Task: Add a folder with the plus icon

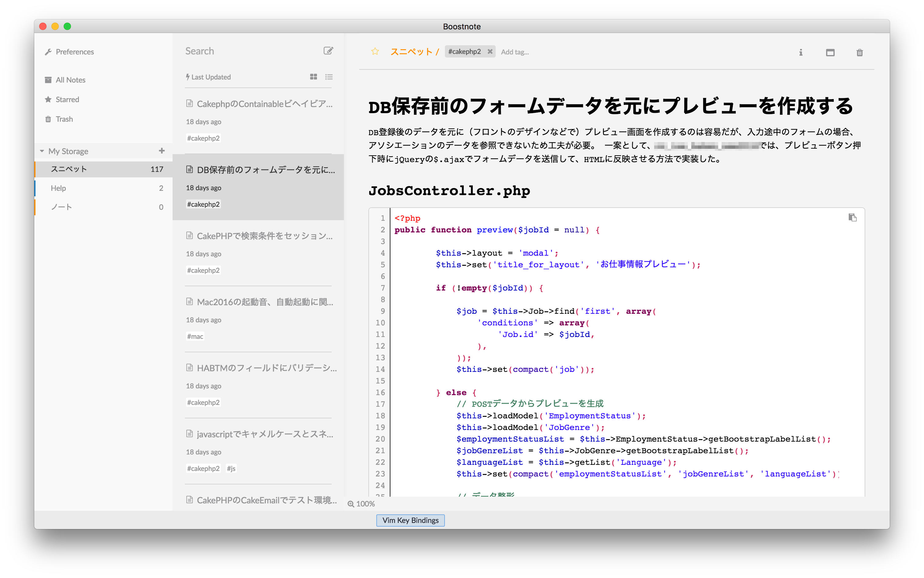Action: click(x=162, y=151)
